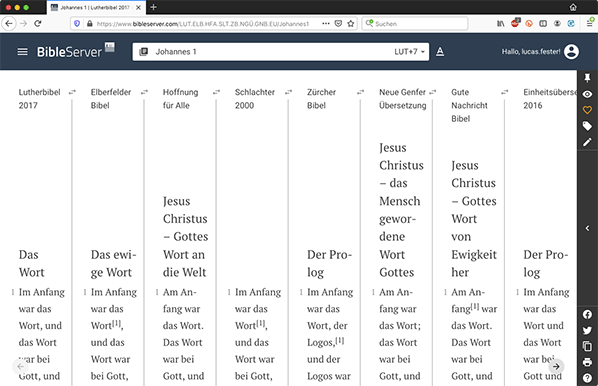Swap the Schlachter 2000 column translation
The height and width of the screenshot is (386, 598).
point(288,92)
